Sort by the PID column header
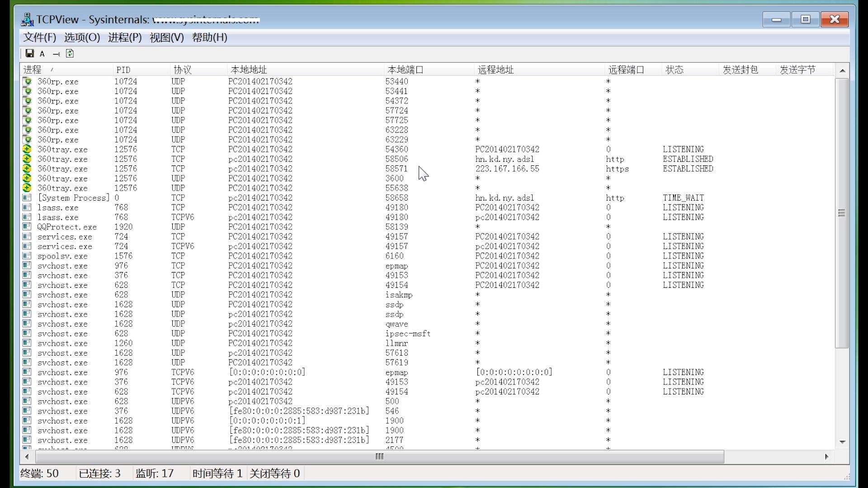Viewport: 868px width, 488px height. pyautogui.click(x=142, y=70)
